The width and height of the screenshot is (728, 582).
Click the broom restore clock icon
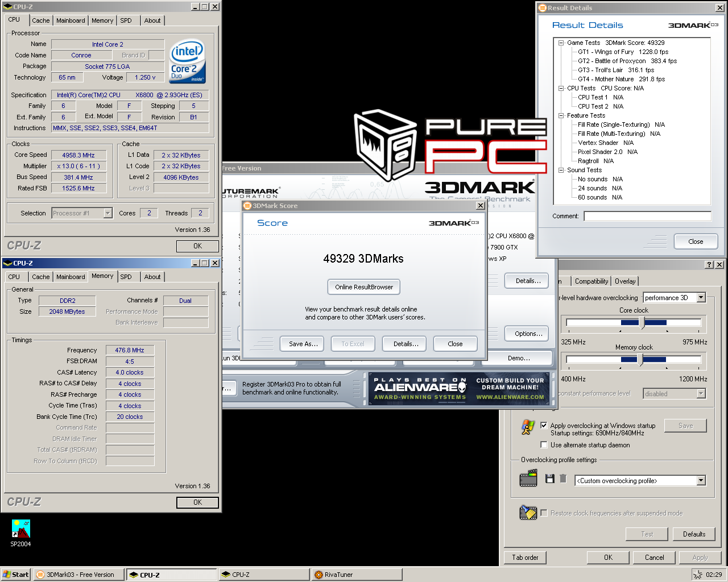[x=528, y=512]
